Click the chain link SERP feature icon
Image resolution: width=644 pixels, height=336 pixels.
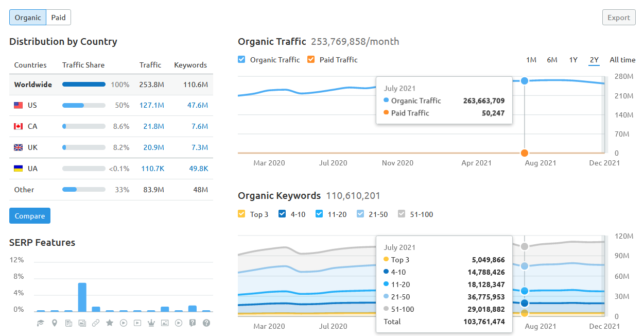(x=96, y=323)
